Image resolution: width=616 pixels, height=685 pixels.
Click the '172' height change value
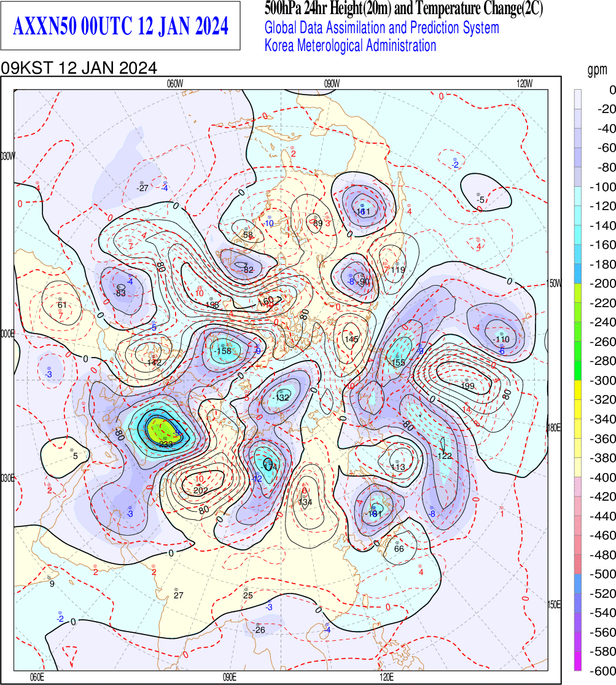coord(154,362)
